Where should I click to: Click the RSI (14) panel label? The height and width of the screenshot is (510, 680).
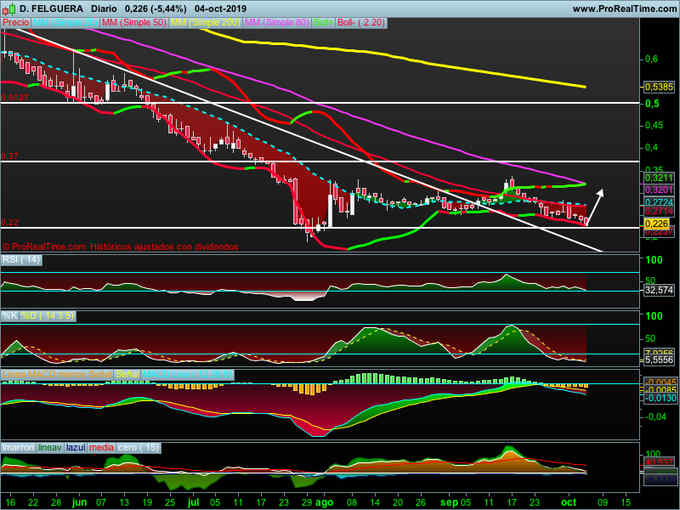[x=22, y=260]
